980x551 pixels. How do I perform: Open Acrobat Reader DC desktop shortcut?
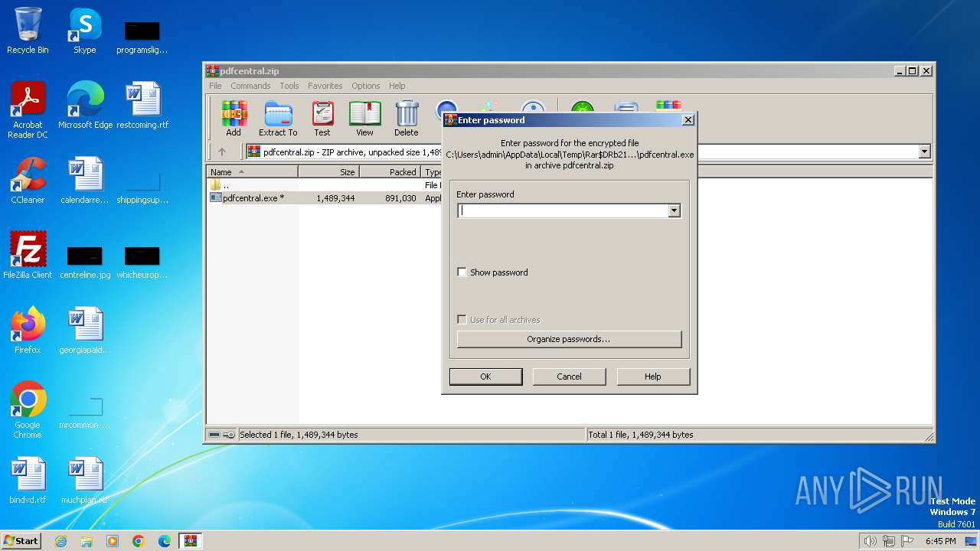[x=28, y=110]
